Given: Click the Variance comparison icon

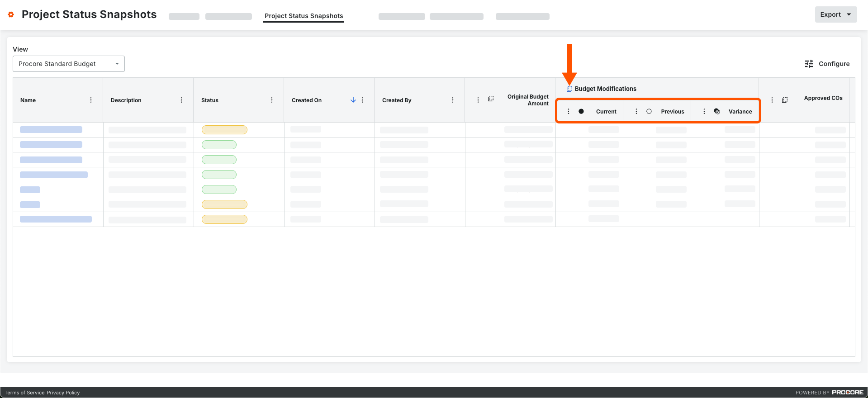Looking at the screenshot, I should 717,111.
